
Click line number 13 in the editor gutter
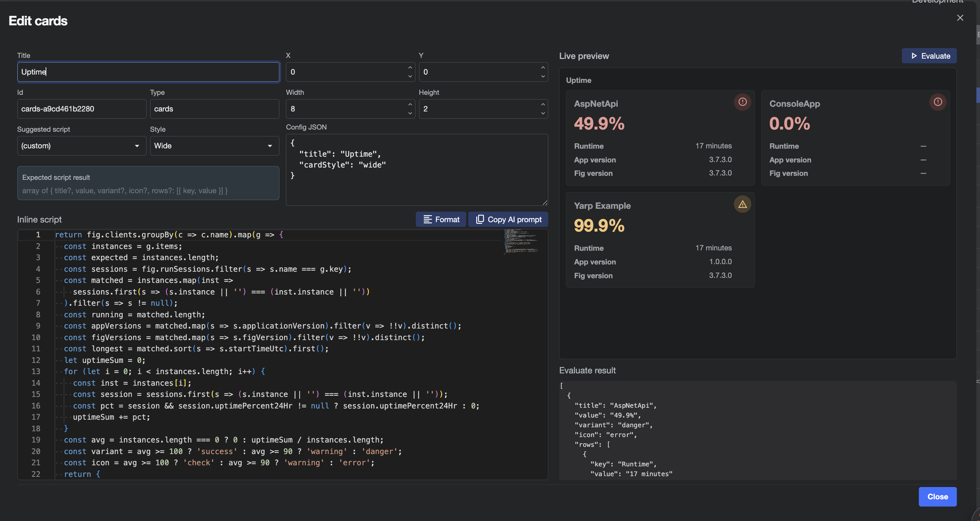point(36,372)
